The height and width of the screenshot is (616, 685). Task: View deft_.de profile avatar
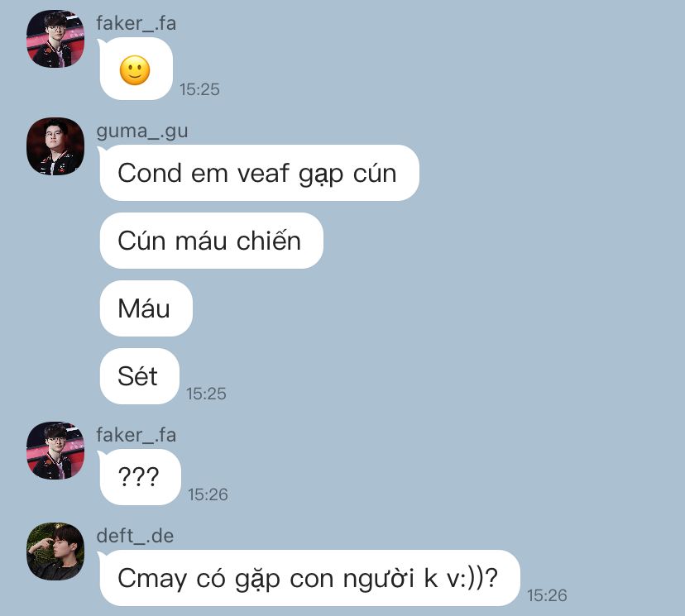(55, 552)
